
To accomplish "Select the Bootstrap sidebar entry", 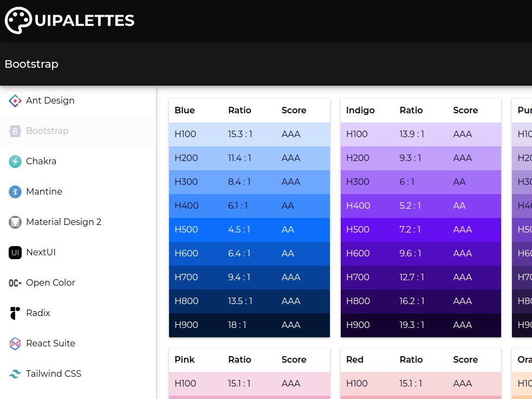I will tap(78, 131).
